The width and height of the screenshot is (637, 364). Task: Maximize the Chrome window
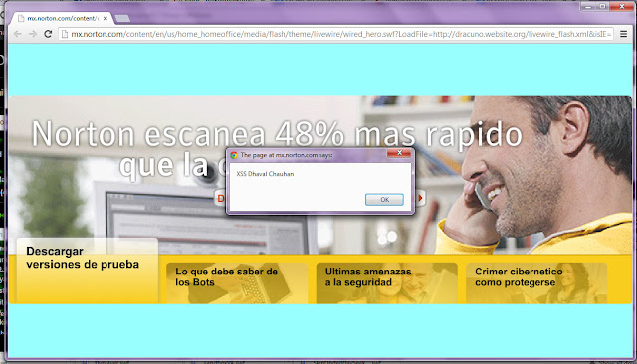coord(602,7)
